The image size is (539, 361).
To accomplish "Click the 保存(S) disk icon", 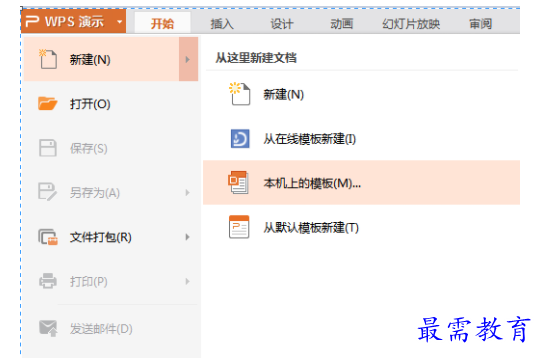I will pyautogui.click(x=47, y=148).
